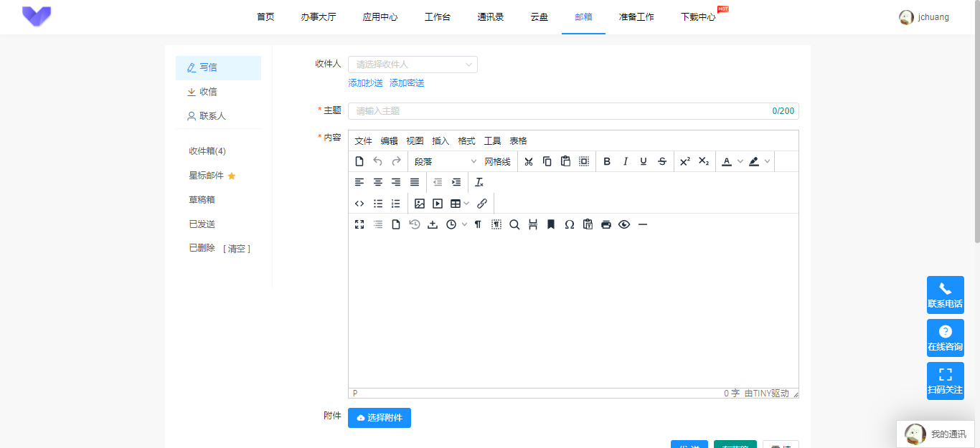Toggle show invisible characters pilcrow
Viewport: 980px width, 448px height.
(478, 224)
